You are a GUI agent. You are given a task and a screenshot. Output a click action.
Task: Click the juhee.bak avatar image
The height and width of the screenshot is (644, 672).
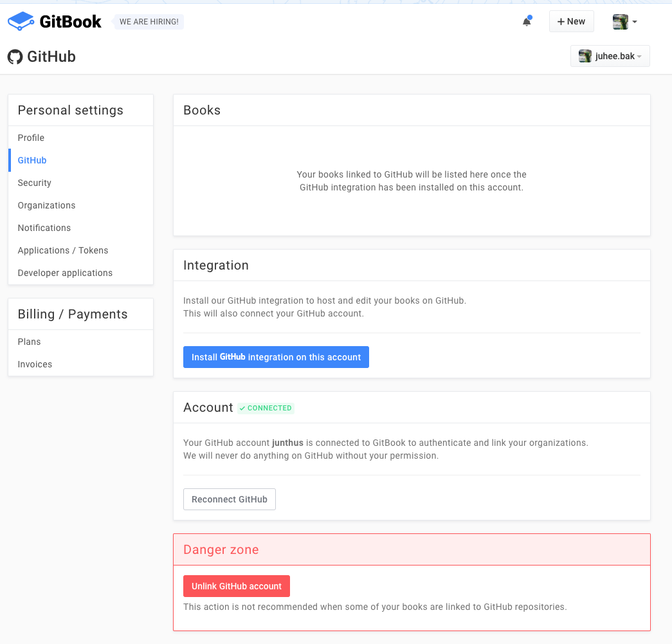click(585, 56)
